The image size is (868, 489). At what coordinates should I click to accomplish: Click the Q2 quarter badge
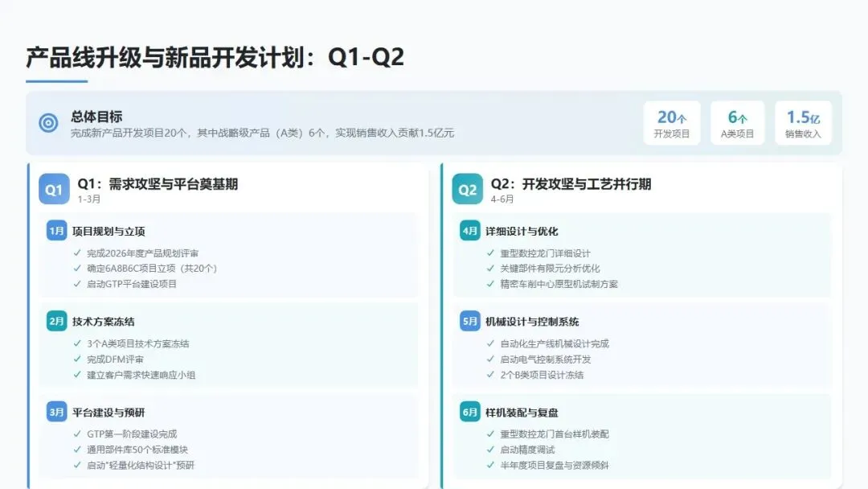467,189
